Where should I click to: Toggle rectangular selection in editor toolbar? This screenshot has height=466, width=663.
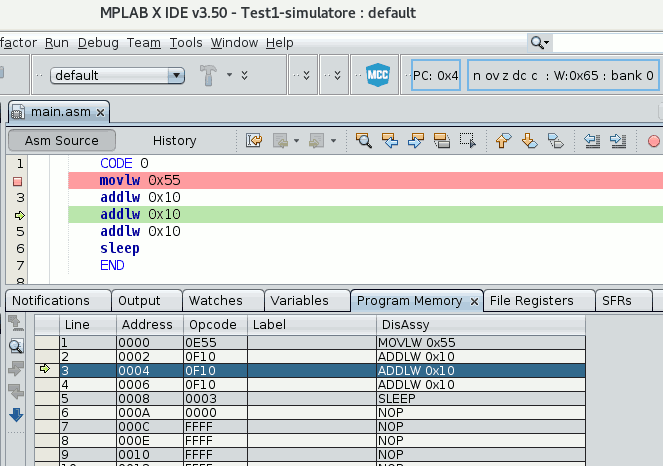(x=466, y=141)
